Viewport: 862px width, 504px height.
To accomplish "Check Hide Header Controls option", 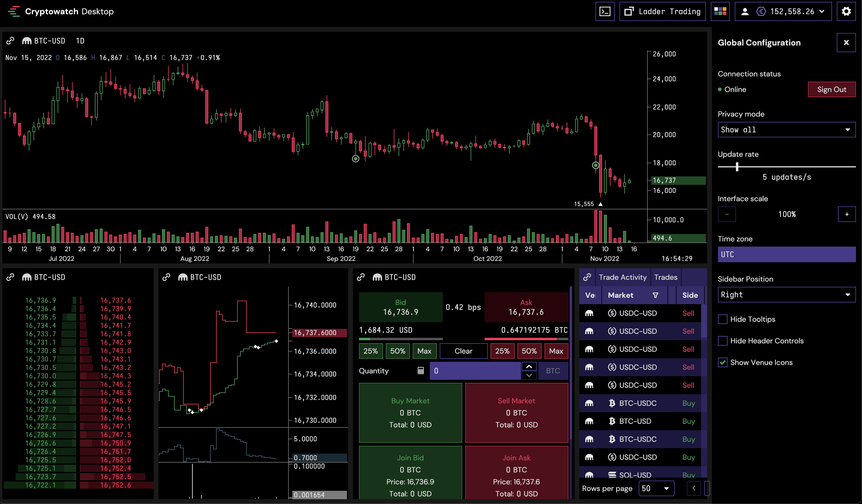I will (722, 340).
